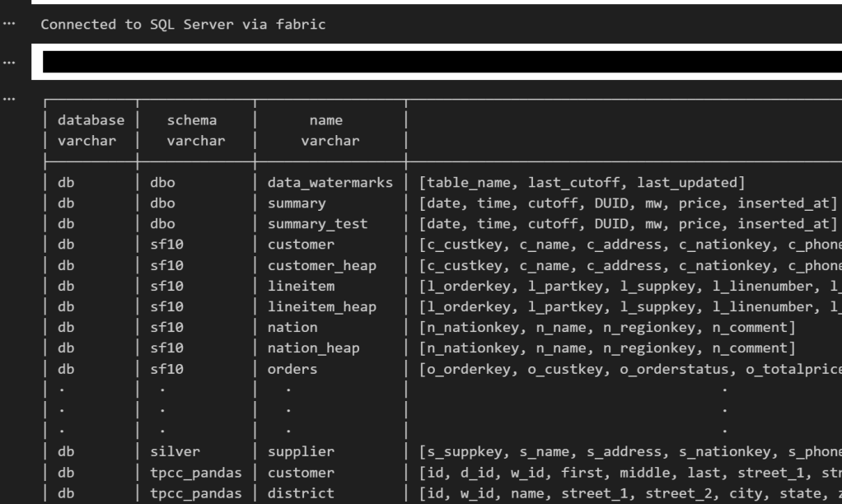Click the blacked-out bar above the table

437,62
